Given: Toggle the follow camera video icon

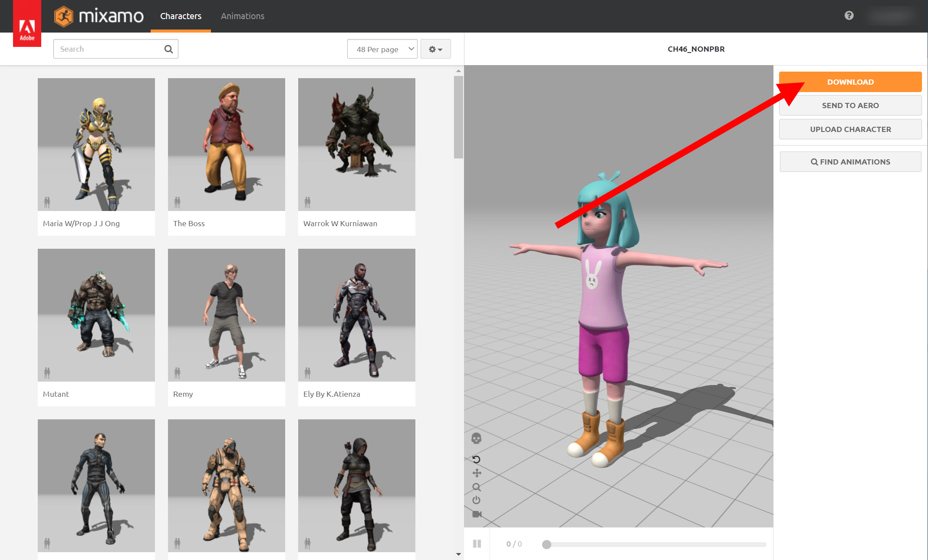Looking at the screenshot, I should pyautogui.click(x=477, y=514).
